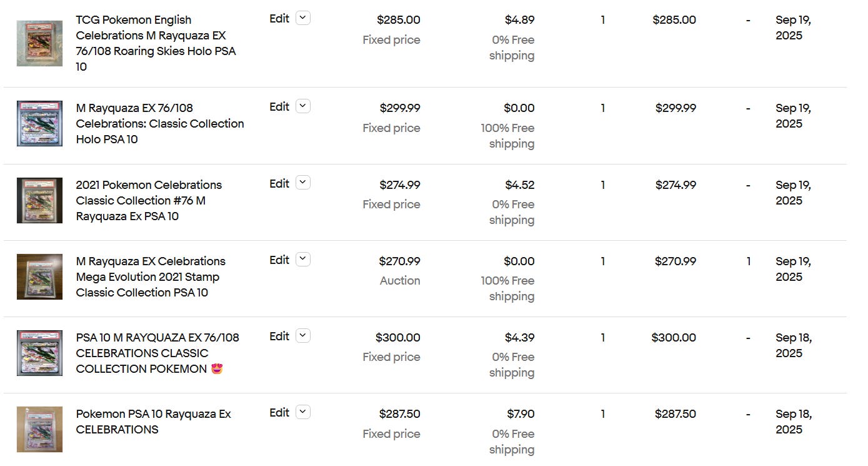Expand Edit dropdown arrow for $285.00 listing

(303, 18)
